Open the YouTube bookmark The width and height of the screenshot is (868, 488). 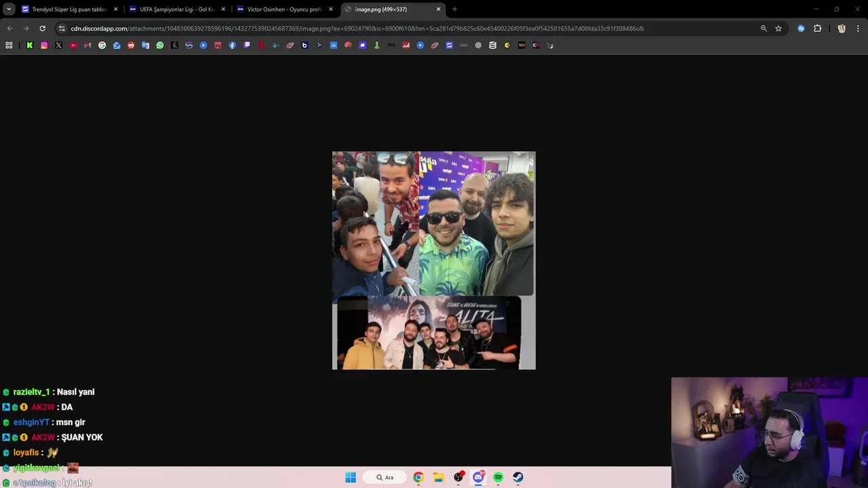[x=73, y=45]
